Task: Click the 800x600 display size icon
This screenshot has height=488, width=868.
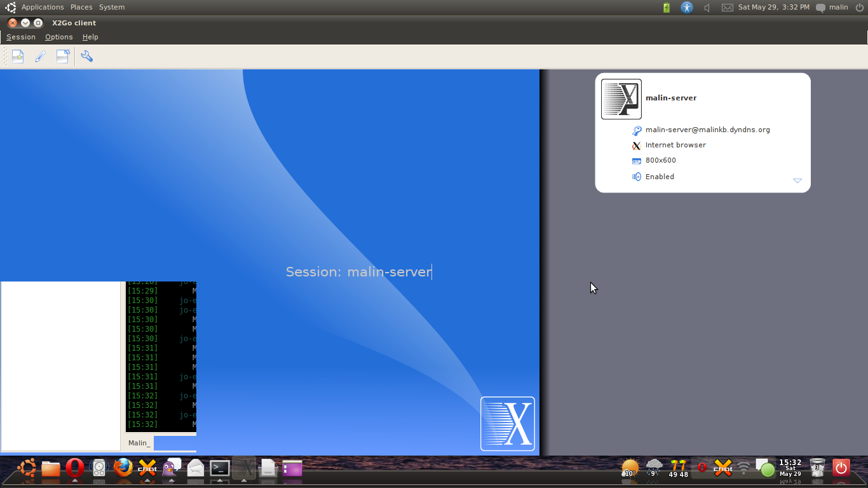Action: click(x=636, y=161)
